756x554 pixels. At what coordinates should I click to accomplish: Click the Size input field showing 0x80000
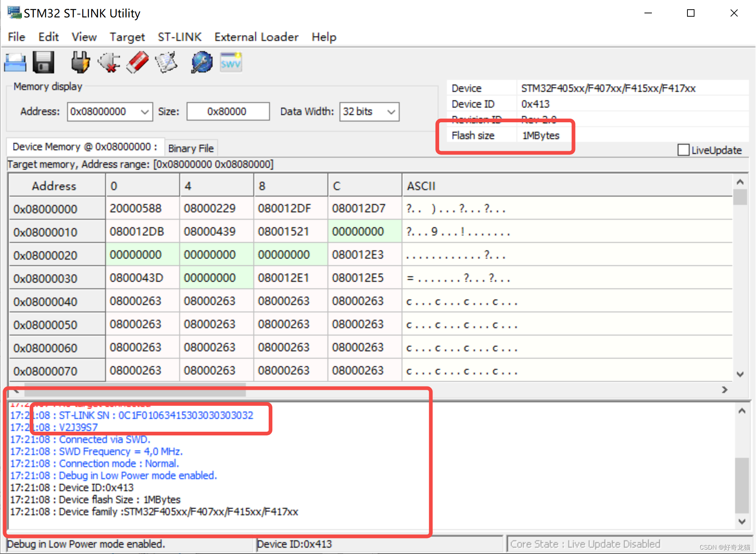click(x=228, y=111)
